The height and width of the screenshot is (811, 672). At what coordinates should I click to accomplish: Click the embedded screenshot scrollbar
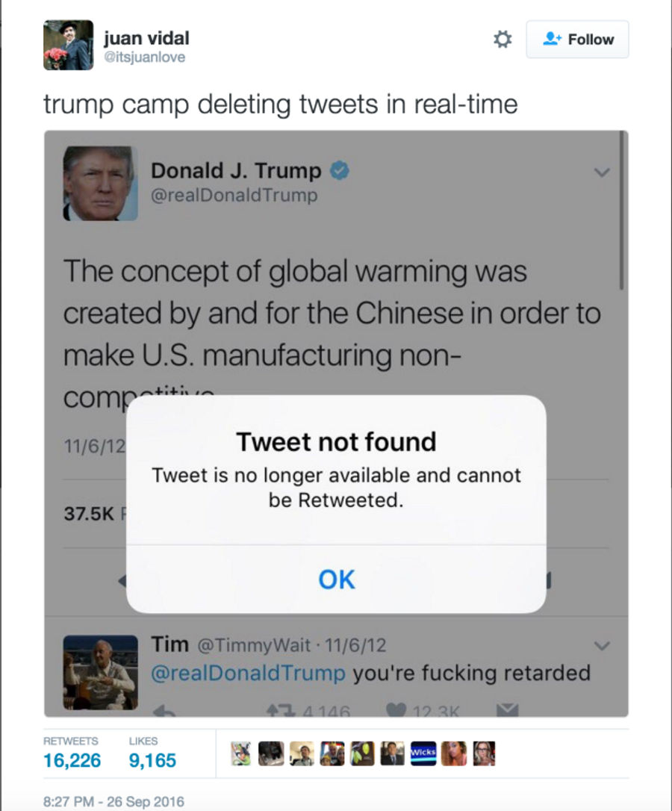[622, 210]
